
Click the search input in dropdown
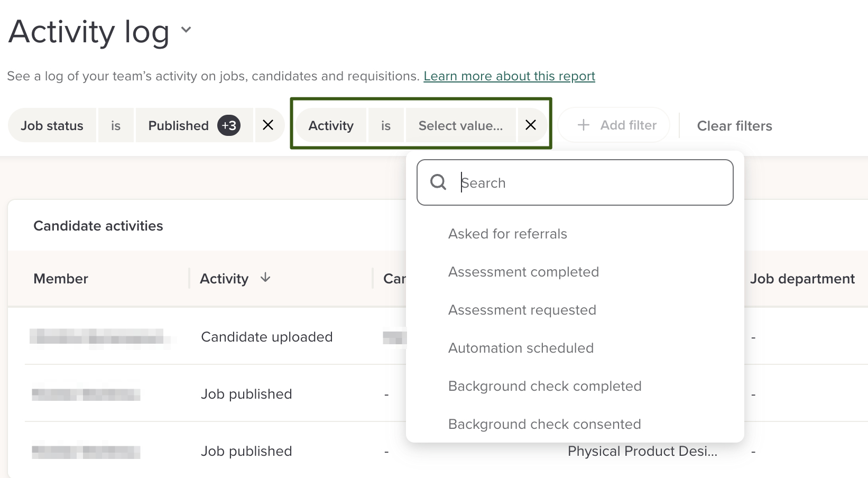[587, 183]
